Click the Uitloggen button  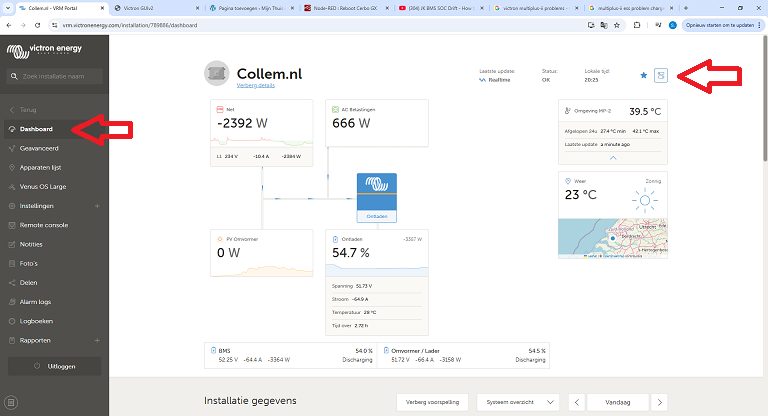54,366
